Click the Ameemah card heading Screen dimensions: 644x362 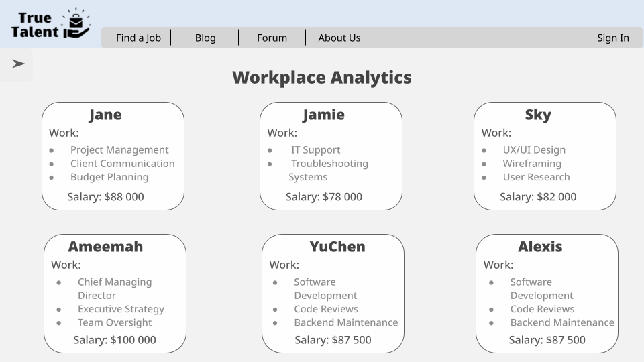(105, 247)
